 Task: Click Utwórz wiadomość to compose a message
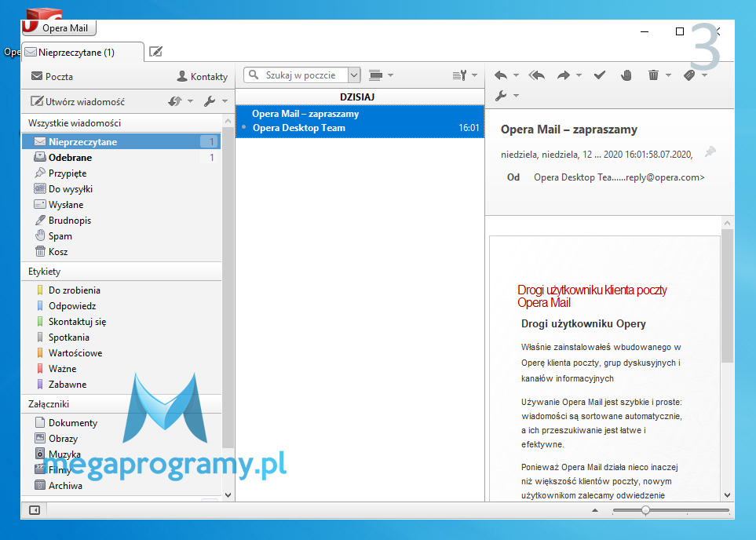pos(78,101)
